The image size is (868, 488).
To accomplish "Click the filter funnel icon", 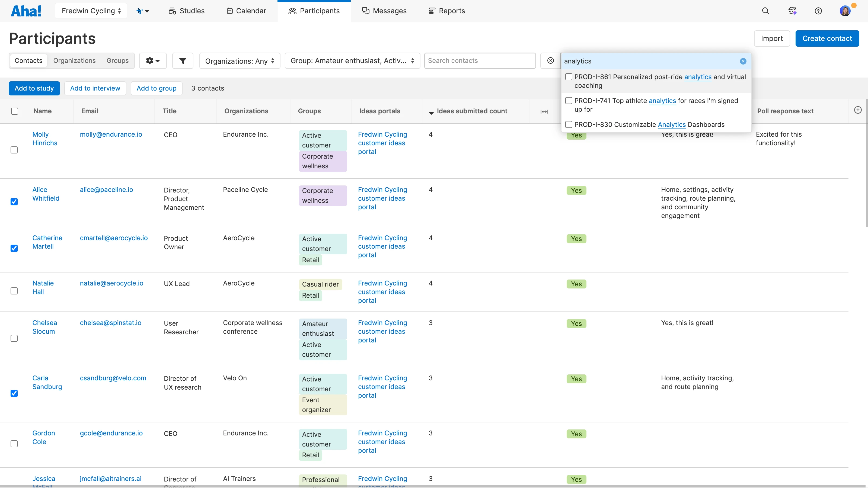I will click(x=183, y=61).
